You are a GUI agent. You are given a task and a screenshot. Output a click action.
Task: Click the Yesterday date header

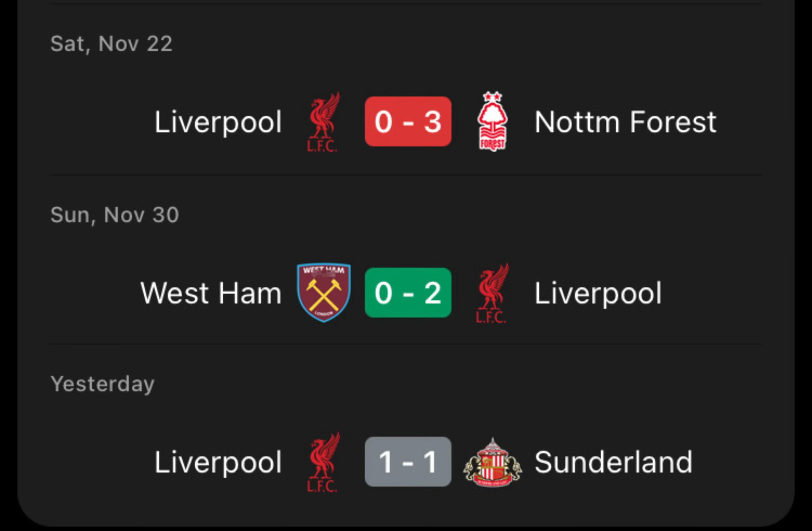tap(102, 384)
